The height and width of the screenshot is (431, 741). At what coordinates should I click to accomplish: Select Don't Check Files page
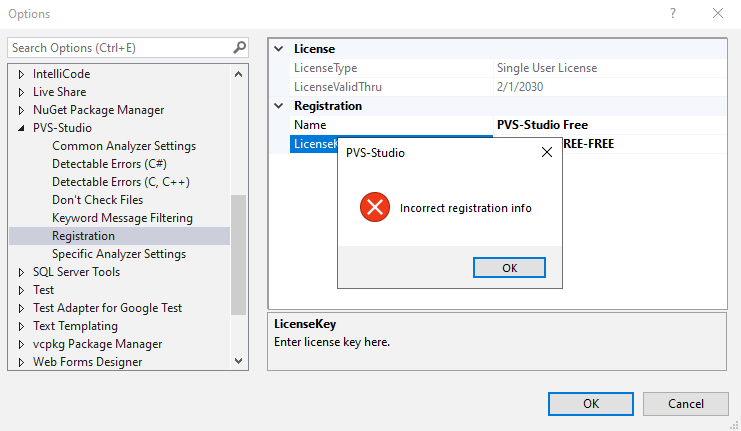97,200
